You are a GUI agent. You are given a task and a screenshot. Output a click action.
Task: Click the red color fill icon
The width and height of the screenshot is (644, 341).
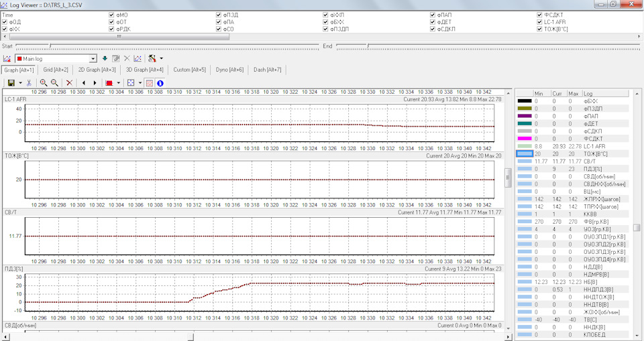[109, 83]
